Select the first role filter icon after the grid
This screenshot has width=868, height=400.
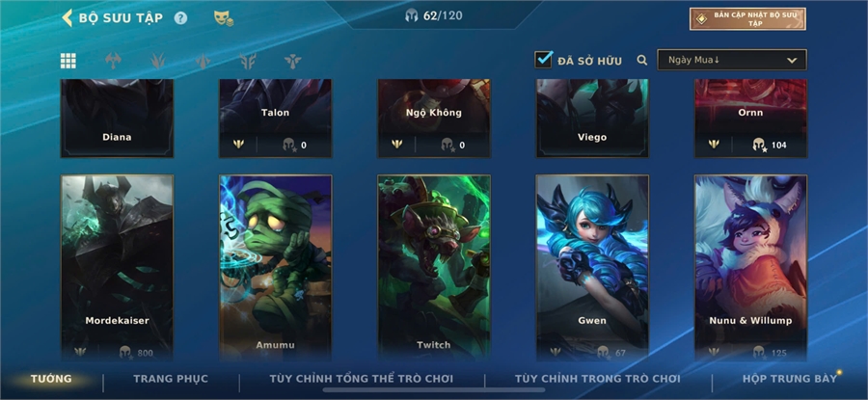(x=113, y=61)
